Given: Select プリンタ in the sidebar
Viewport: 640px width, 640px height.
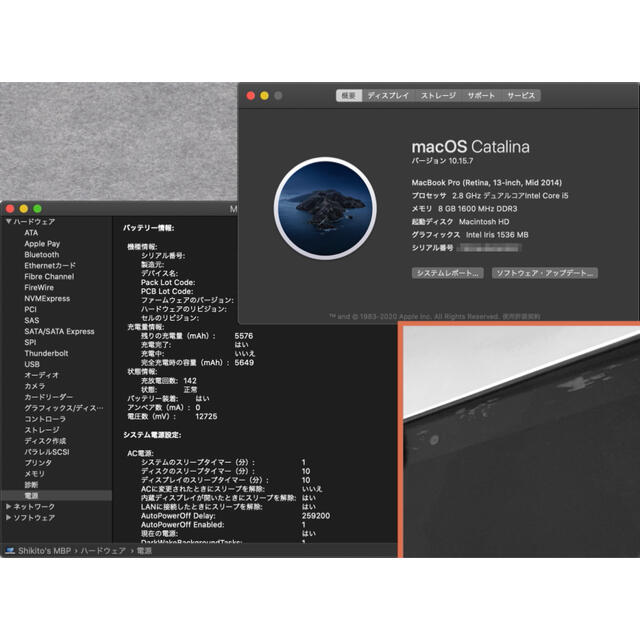Looking at the screenshot, I should point(38,463).
